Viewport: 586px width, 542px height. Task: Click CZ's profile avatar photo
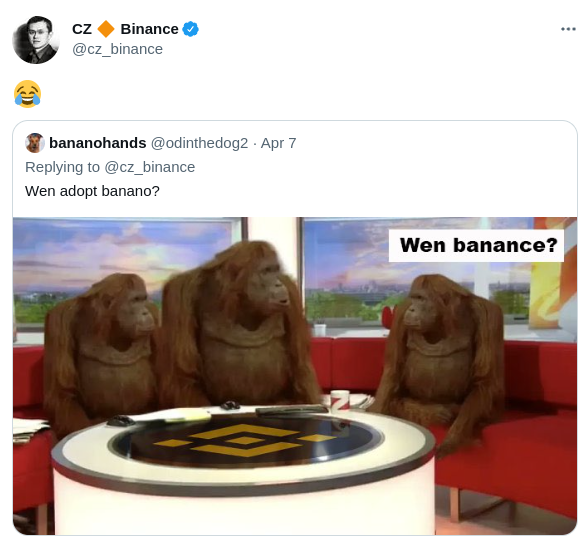[36, 40]
